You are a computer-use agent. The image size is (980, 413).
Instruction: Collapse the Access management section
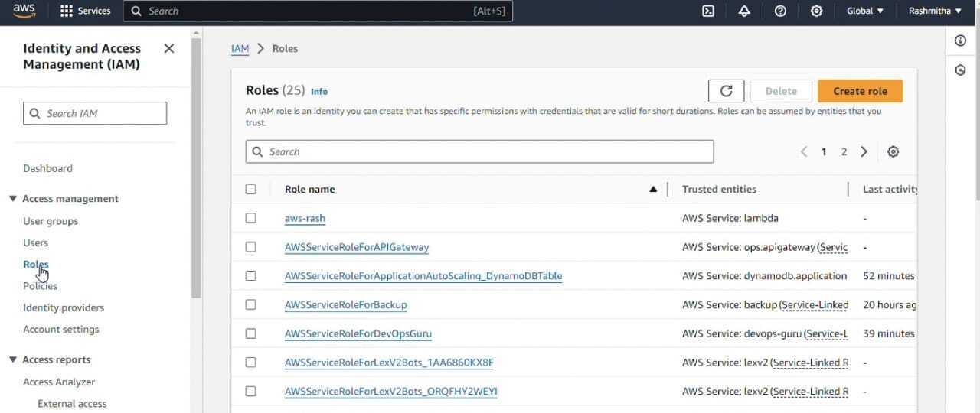tap(13, 199)
